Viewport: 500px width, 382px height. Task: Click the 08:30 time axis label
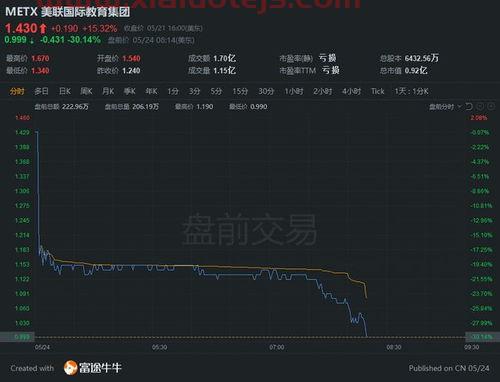click(x=394, y=347)
